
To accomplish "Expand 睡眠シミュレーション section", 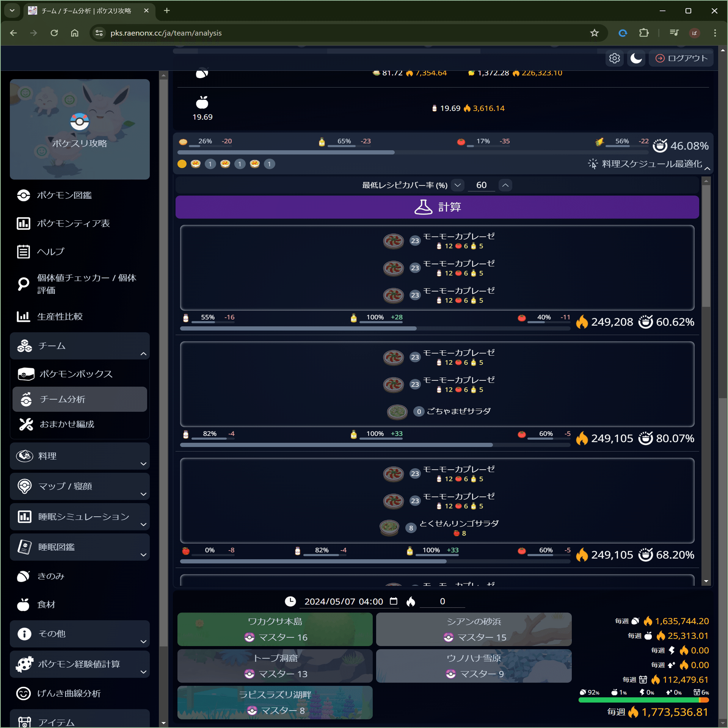I will click(80, 516).
